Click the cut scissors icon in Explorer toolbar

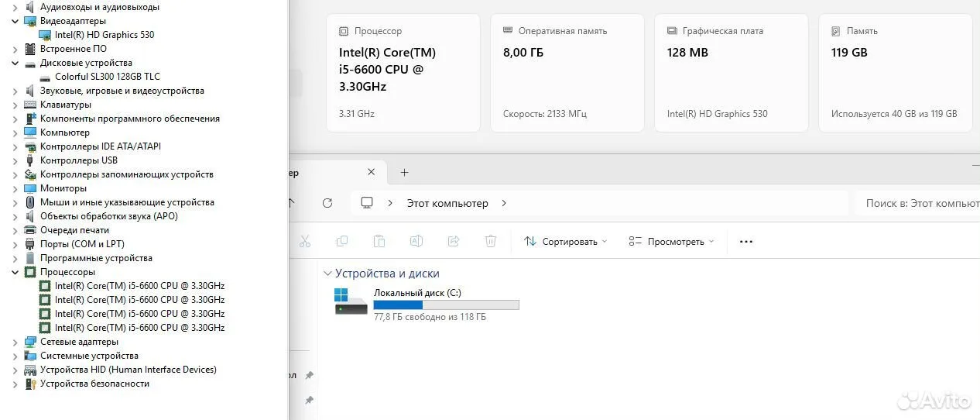pyautogui.click(x=305, y=242)
